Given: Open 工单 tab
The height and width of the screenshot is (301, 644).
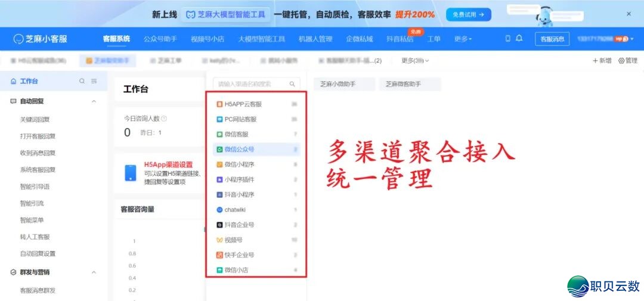Looking at the screenshot, I should [x=434, y=39].
